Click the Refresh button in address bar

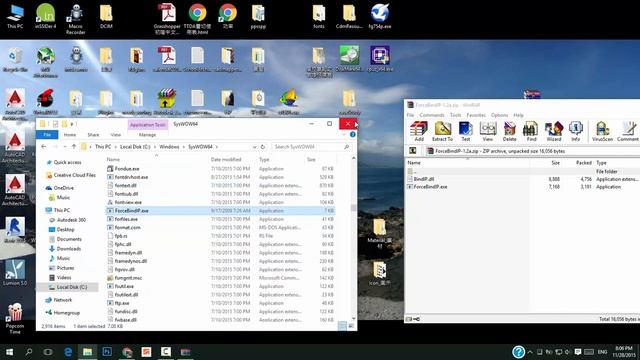tap(263, 147)
